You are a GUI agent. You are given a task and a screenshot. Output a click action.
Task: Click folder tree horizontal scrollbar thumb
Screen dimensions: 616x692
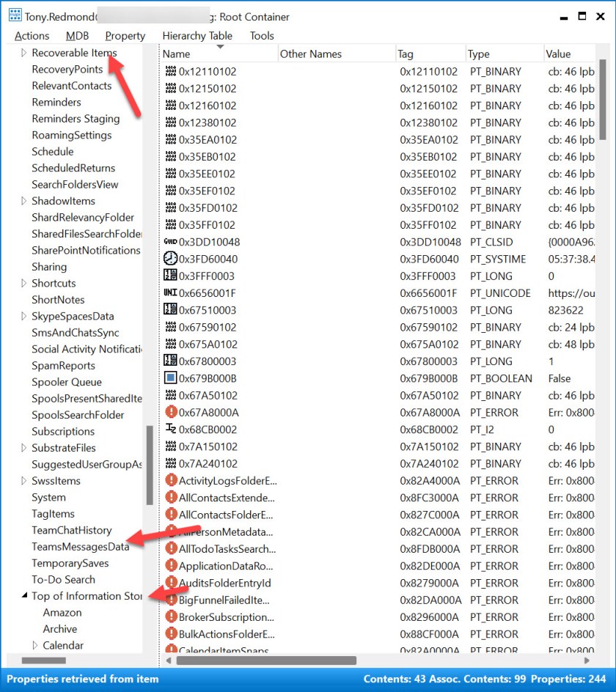pos(44,660)
